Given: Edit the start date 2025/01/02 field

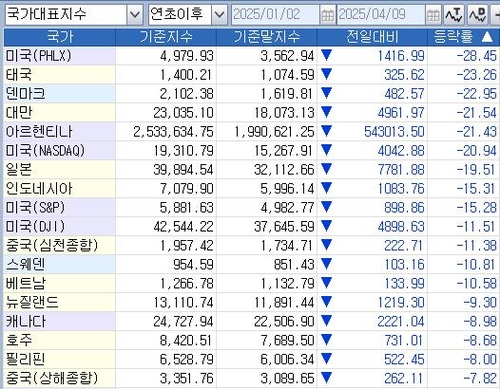Looking at the screenshot, I should tap(275, 15).
